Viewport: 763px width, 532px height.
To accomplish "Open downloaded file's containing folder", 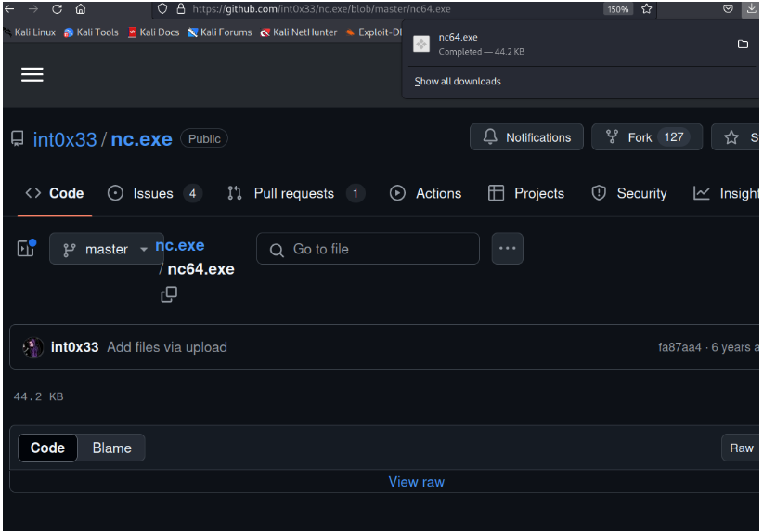I will [x=743, y=45].
